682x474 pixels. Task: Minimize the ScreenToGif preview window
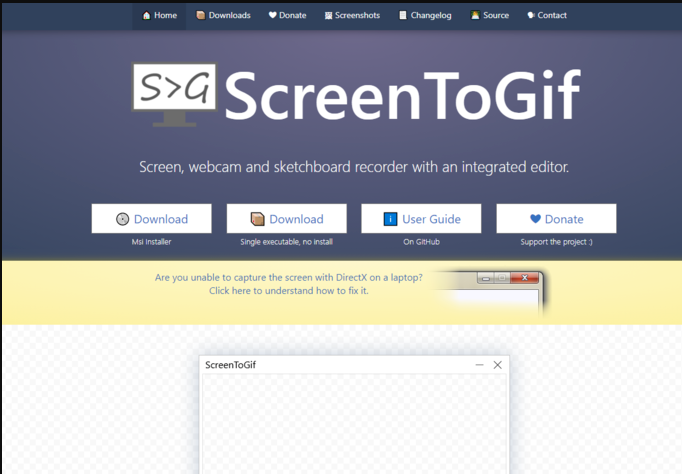pyautogui.click(x=479, y=365)
